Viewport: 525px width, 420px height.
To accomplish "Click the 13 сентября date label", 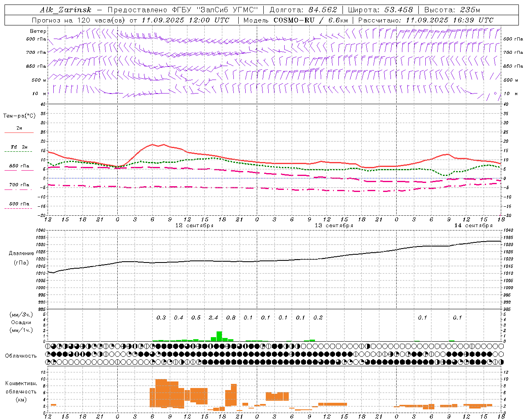I will 334,226.
